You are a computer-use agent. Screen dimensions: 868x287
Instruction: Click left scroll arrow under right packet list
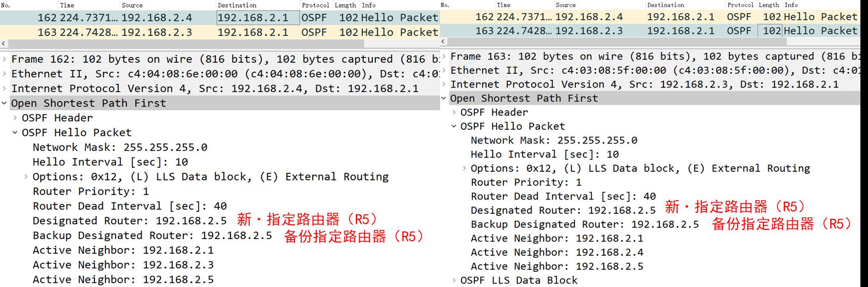click(x=444, y=41)
